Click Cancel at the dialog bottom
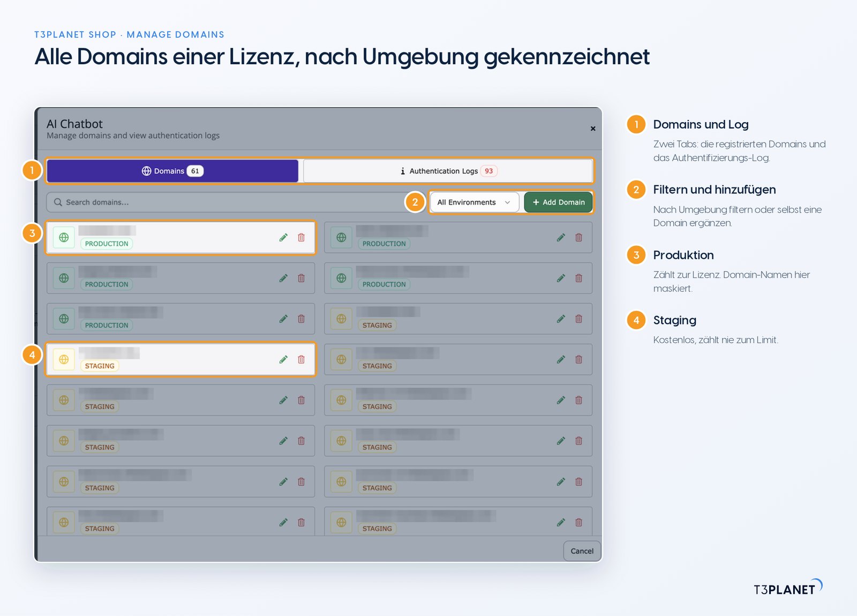 pyautogui.click(x=582, y=551)
